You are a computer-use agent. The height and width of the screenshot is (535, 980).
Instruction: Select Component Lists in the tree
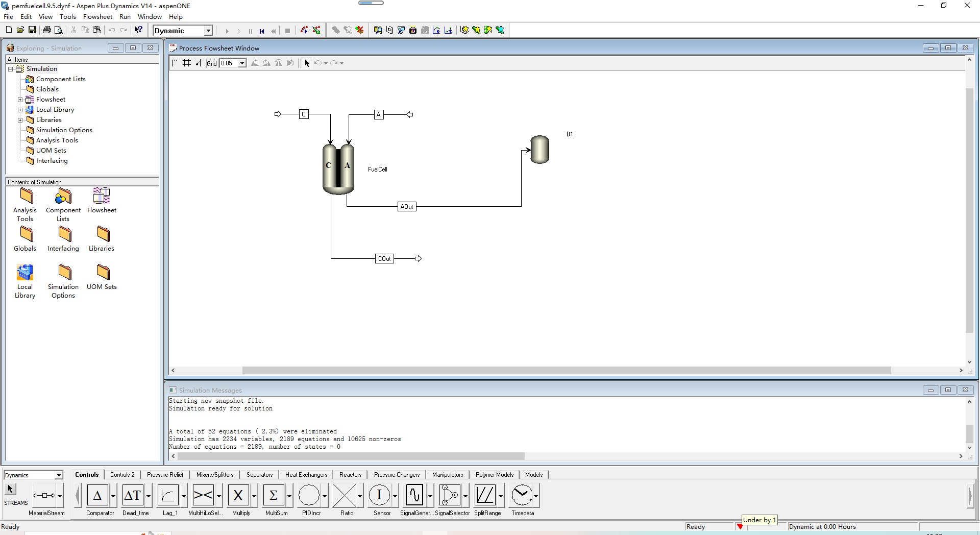click(x=61, y=79)
